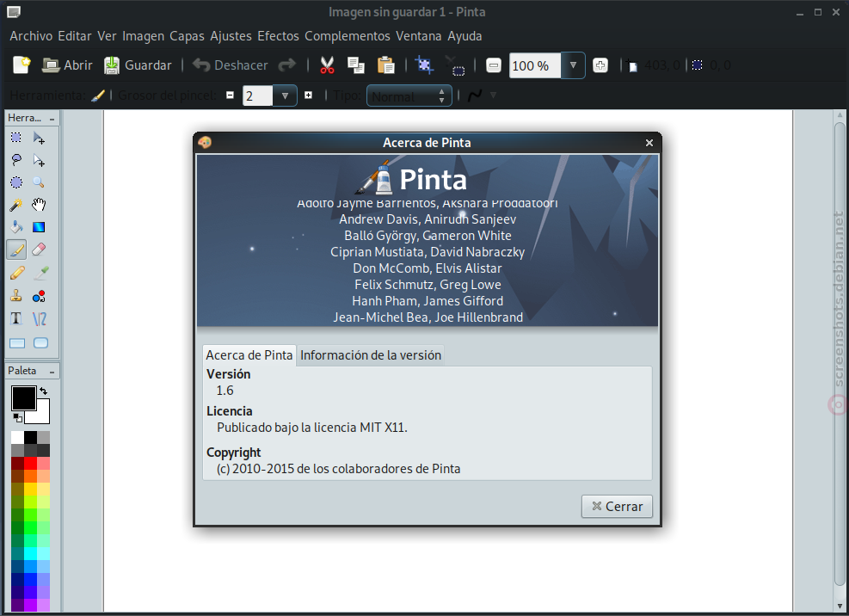Select the Pencil tool
The height and width of the screenshot is (616, 849).
coord(16,273)
